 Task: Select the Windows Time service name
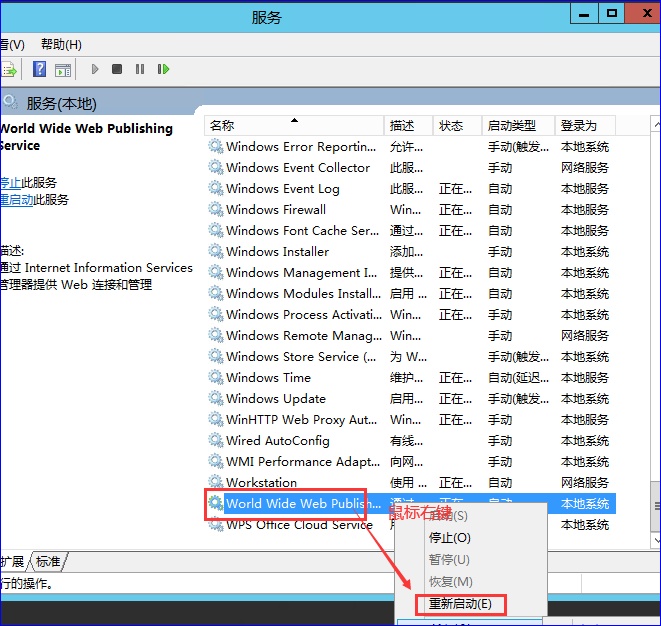(x=268, y=377)
